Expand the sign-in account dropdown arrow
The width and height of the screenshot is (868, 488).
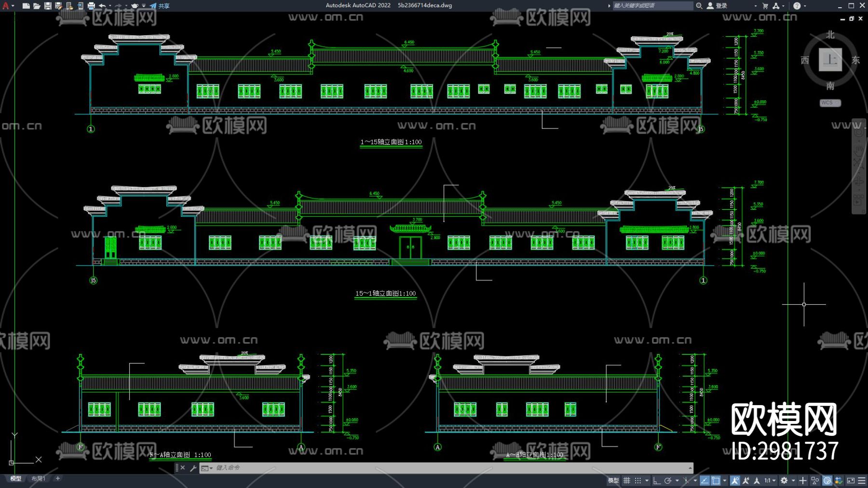tap(756, 6)
